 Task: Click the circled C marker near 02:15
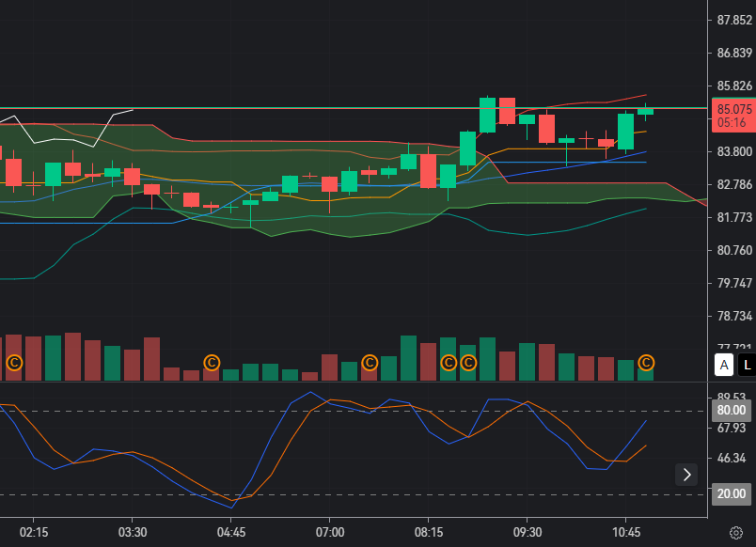[x=15, y=362]
